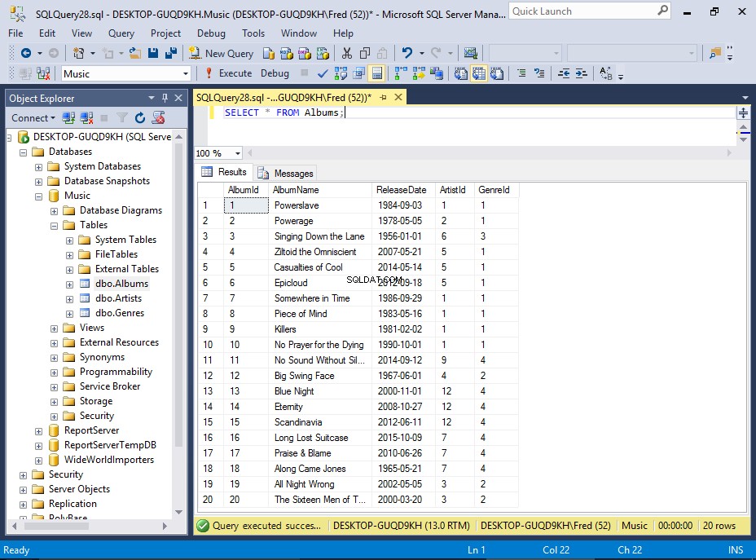Click the Navigate Backward arrow icon
Viewport: 756px width, 560px height.
click(26, 53)
